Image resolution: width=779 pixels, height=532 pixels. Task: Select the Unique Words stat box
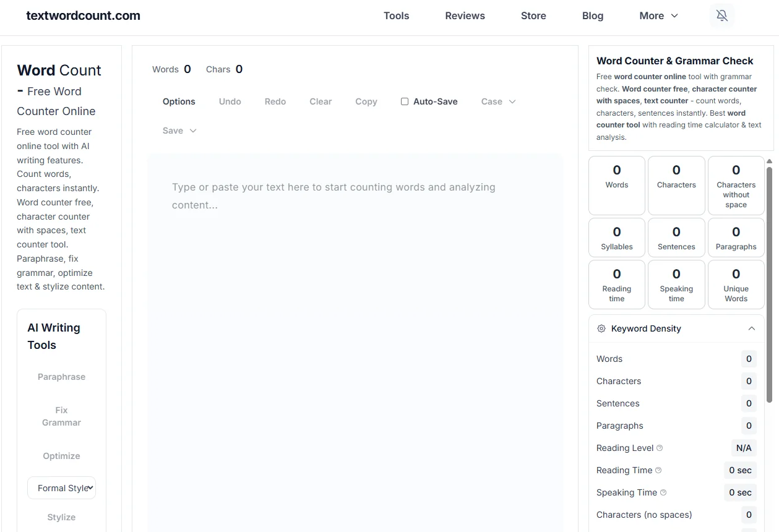[736, 284]
